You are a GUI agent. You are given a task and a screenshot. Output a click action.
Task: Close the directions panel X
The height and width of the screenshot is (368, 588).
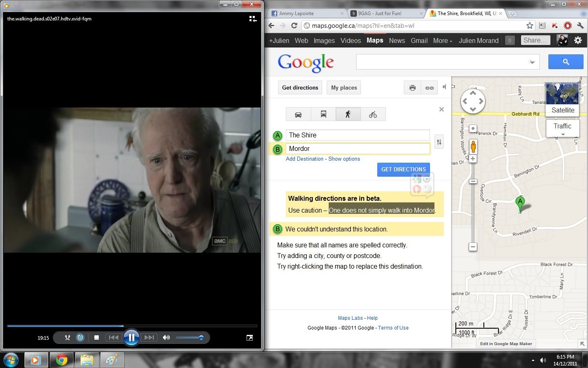441,109
